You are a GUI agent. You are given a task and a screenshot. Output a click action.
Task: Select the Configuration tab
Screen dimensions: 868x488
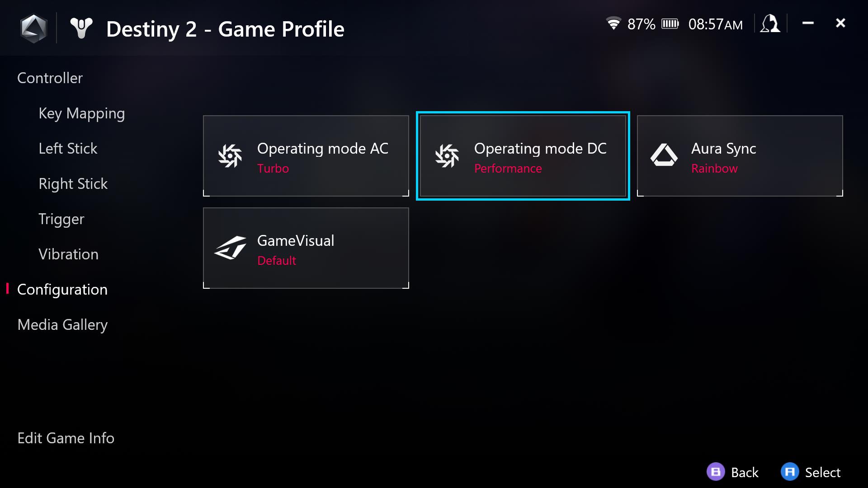point(62,290)
